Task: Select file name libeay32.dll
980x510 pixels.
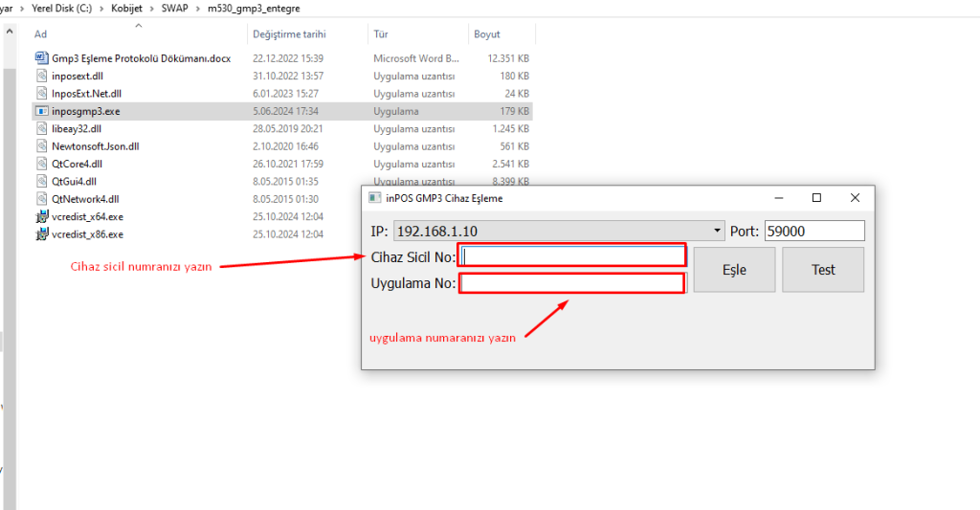Action: (x=77, y=129)
